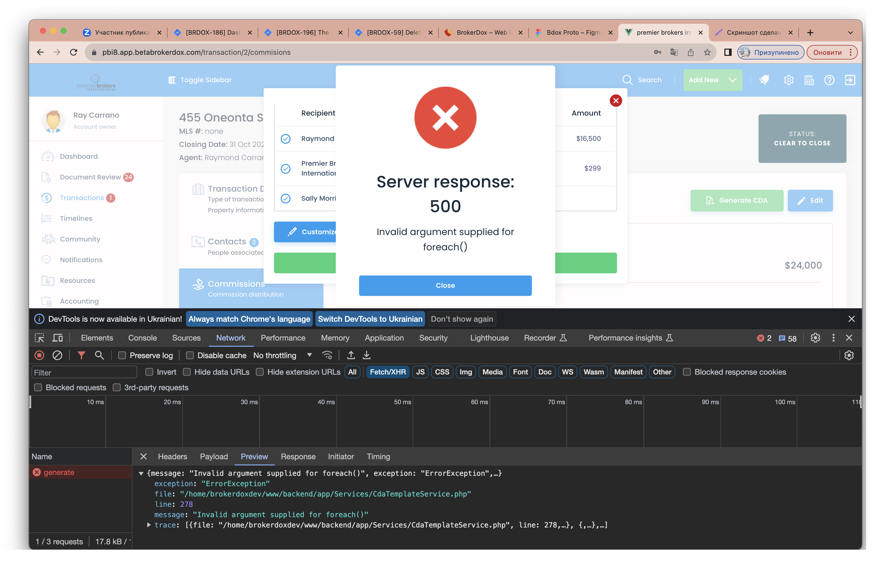Focus the network Filter field
Viewport: 891px width, 588px height.
pyautogui.click(x=84, y=372)
